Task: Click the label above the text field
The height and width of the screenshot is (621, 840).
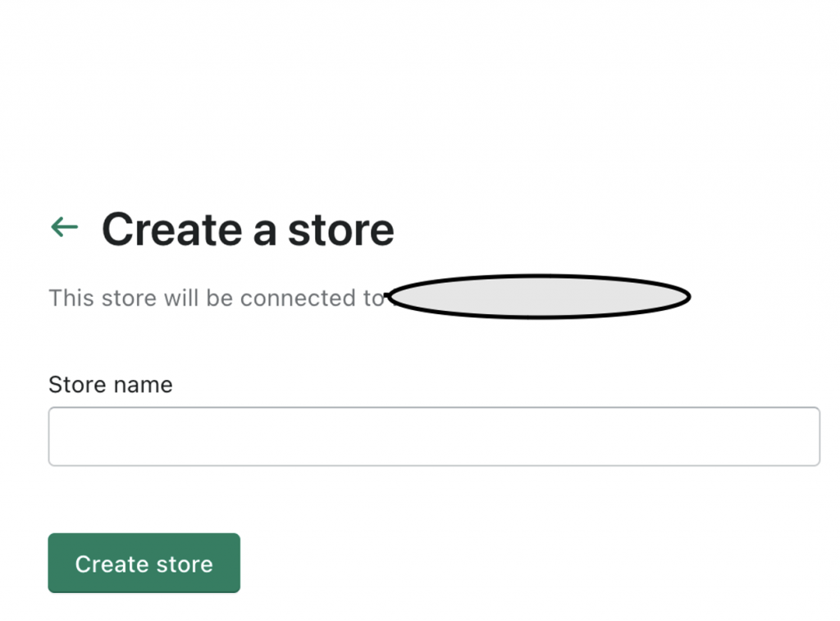Action: [x=110, y=385]
